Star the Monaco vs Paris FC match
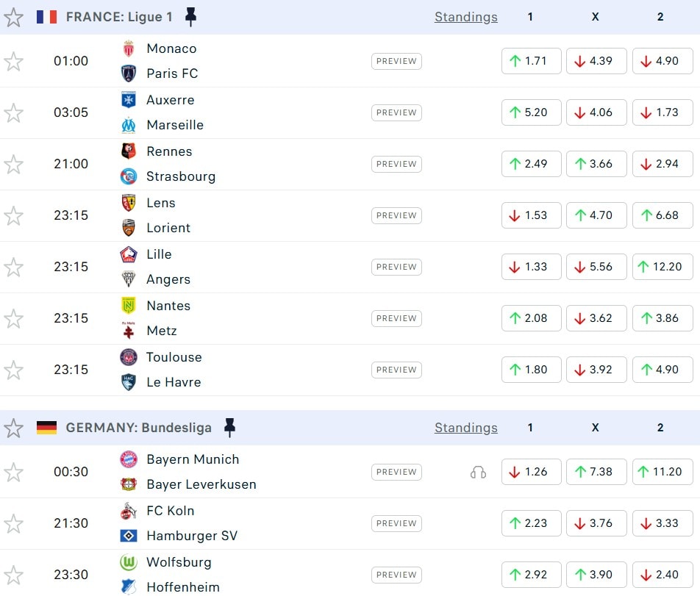The image size is (700, 596). [x=13, y=61]
